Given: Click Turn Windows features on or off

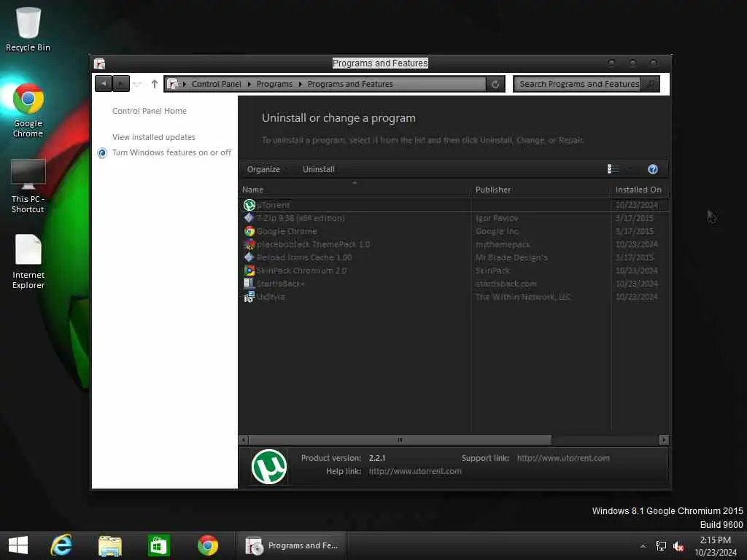Looking at the screenshot, I should 171,152.
